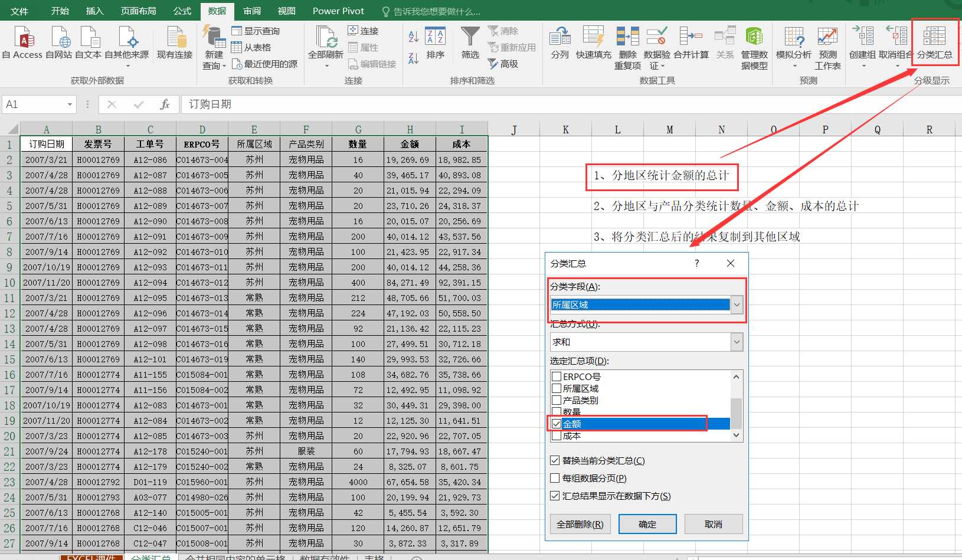Click the 全部删除 (Remove All) button
Image resolution: width=962 pixels, height=560 pixels.
click(x=580, y=524)
